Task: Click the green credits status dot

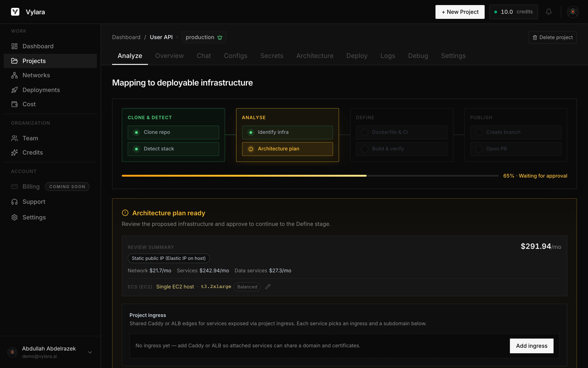Action: [x=495, y=12]
